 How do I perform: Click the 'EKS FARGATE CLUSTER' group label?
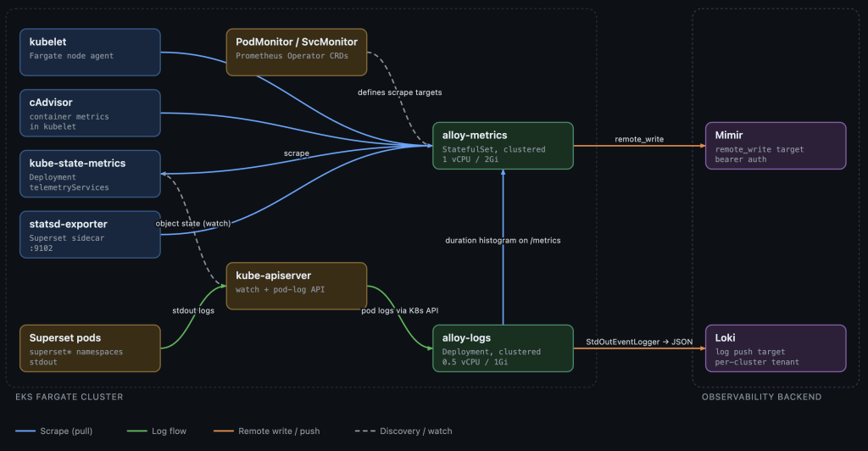[x=70, y=397]
